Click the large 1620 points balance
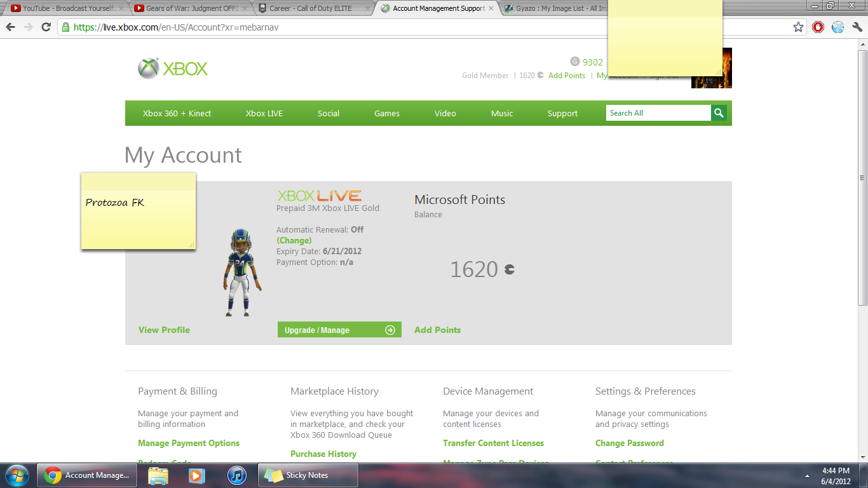 (x=474, y=269)
